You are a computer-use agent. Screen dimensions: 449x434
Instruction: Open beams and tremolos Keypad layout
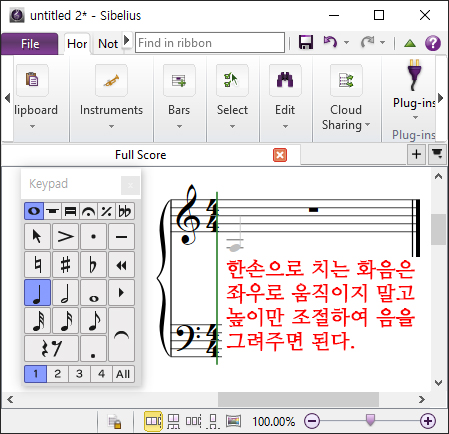[70, 211]
